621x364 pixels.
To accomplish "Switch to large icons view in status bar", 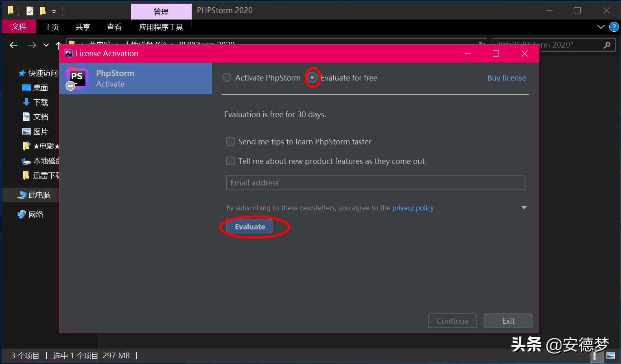I will (x=610, y=356).
